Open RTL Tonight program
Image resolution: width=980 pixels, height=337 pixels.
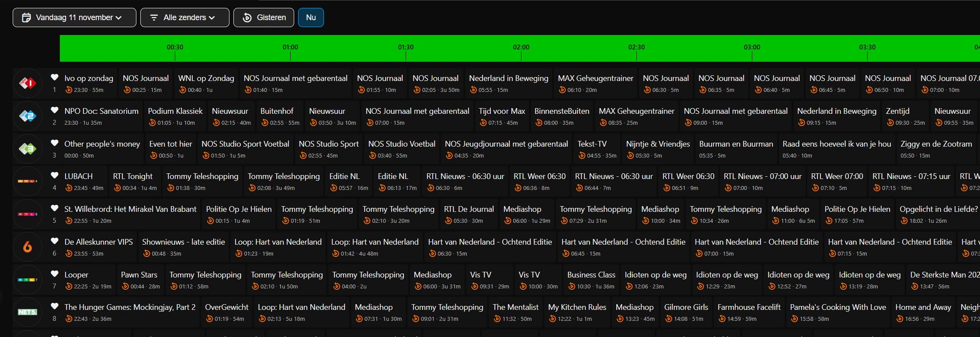point(135,182)
